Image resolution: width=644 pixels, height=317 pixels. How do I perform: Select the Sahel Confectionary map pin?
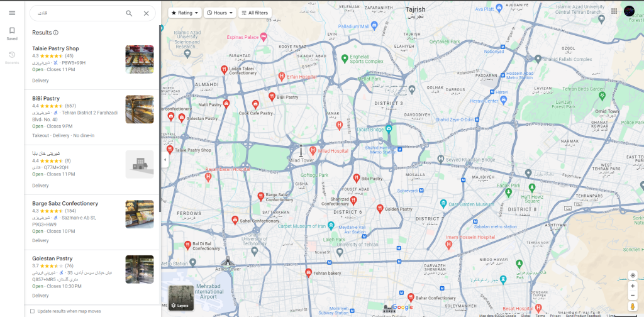click(x=235, y=220)
